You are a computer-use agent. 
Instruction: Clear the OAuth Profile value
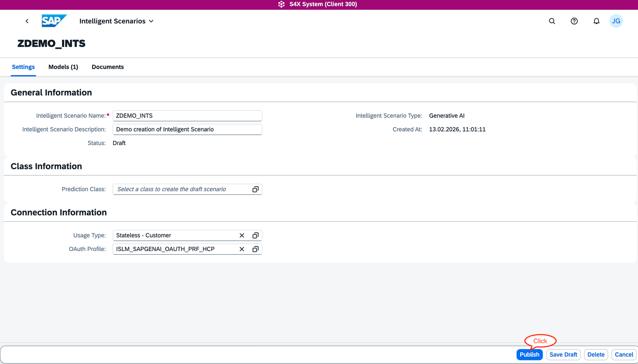[x=242, y=249]
